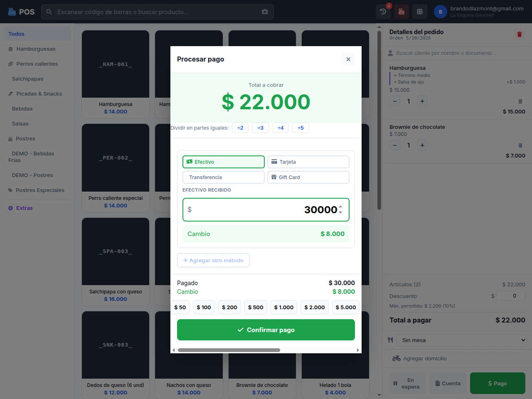This screenshot has height=399, width=532.
Task: Click the Descuento input field
Action: click(x=511, y=296)
